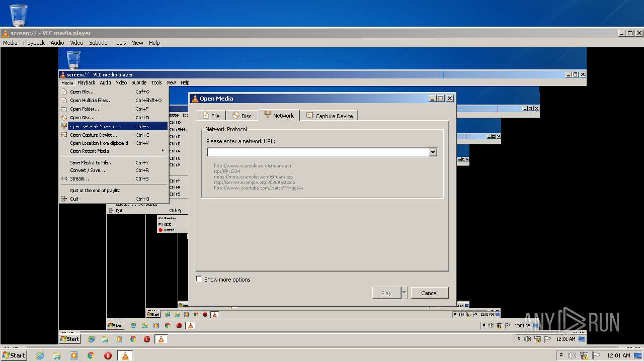
Task: Click the VLC cone icon in the main title bar
Action: pos(5,33)
